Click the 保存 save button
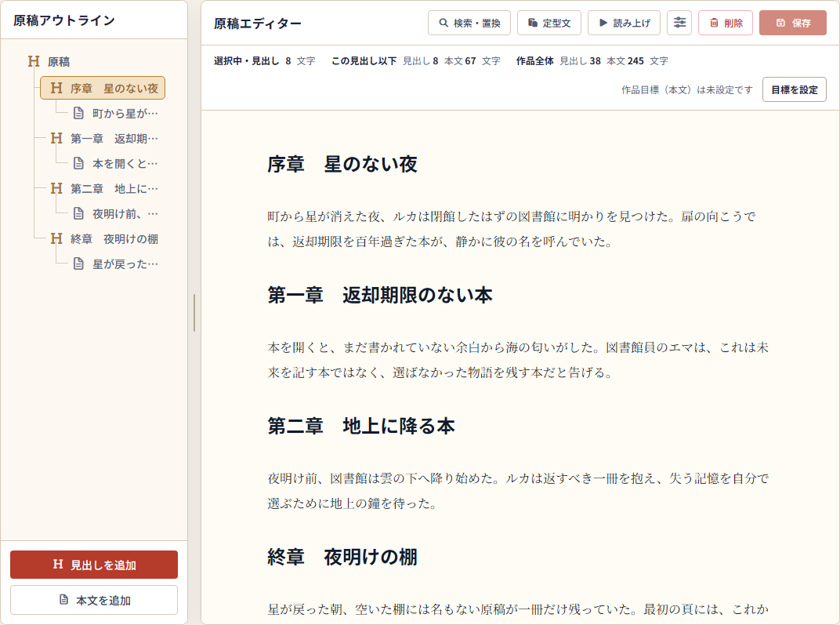840x625 pixels. (x=793, y=23)
